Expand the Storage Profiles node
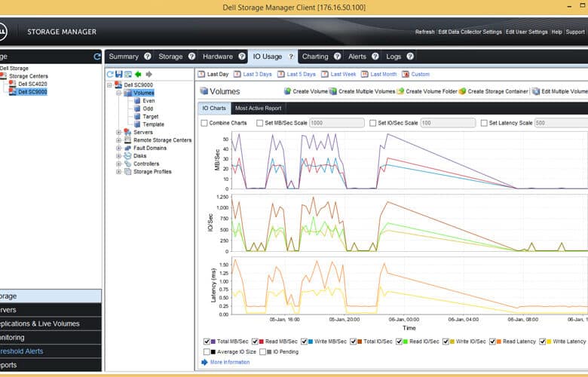Screen dimensions: 588x377 coord(118,171)
